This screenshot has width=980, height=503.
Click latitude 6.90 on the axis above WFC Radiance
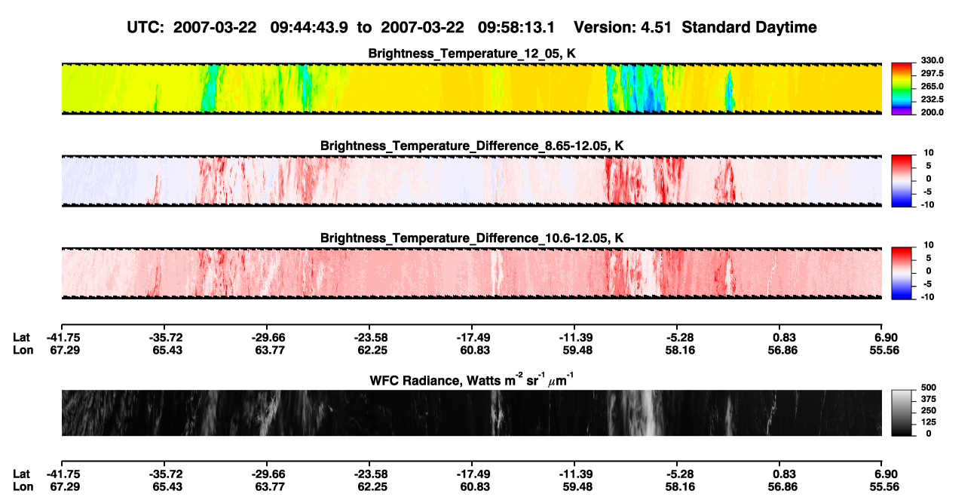pos(887,338)
